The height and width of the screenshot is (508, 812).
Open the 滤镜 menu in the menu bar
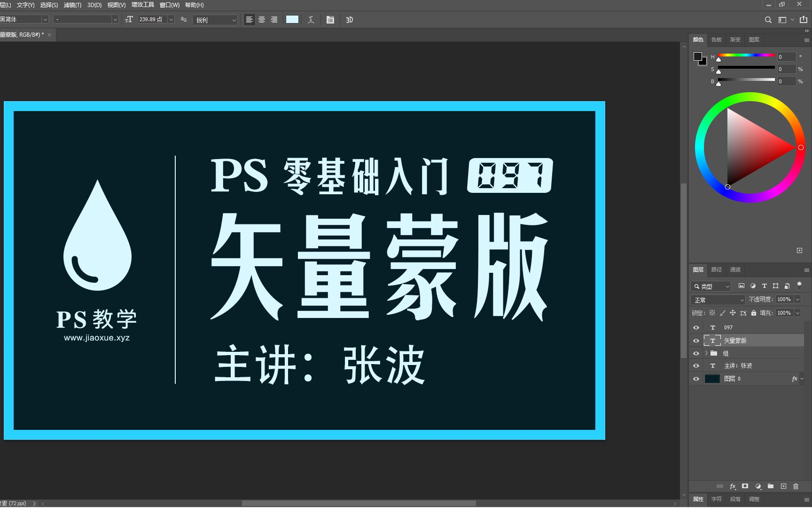pos(73,5)
